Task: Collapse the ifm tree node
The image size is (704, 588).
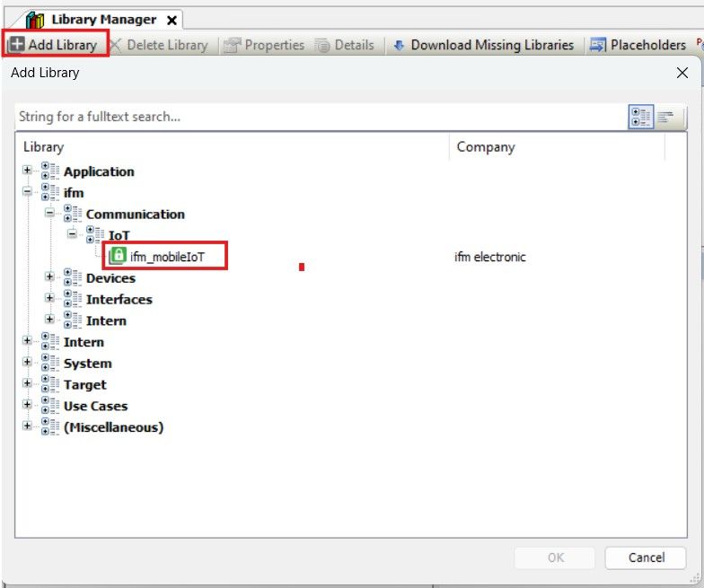Action: point(27,192)
